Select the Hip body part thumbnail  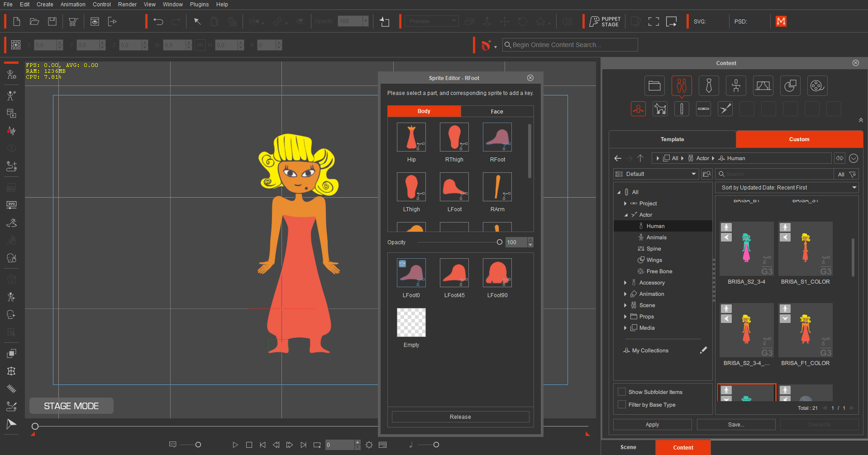click(411, 137)
